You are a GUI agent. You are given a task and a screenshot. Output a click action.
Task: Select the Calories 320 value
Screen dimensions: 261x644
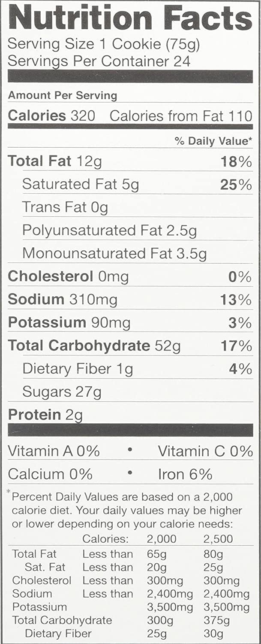[x=51, y=115]
